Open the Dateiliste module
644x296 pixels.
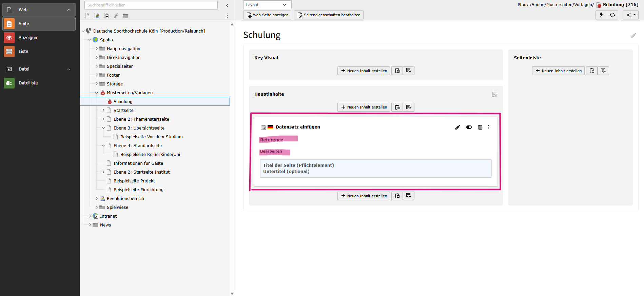tap(28, 83)
